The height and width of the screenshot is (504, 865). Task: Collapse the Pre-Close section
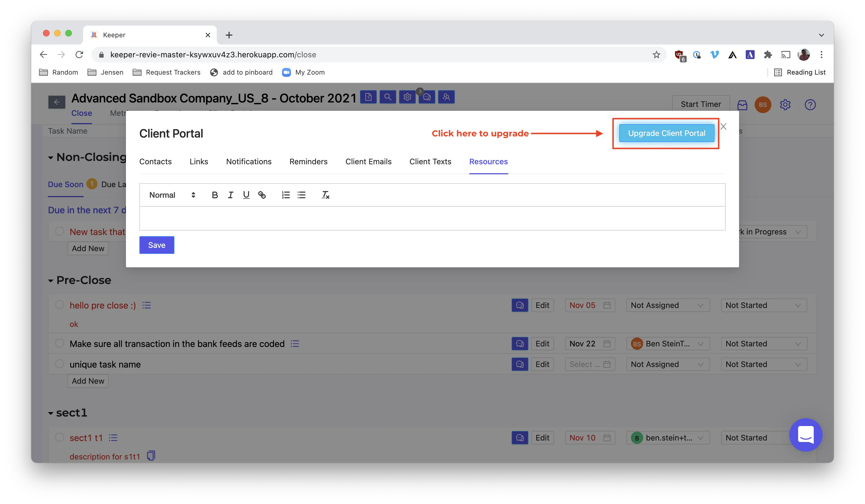click(x=50, y=281)
